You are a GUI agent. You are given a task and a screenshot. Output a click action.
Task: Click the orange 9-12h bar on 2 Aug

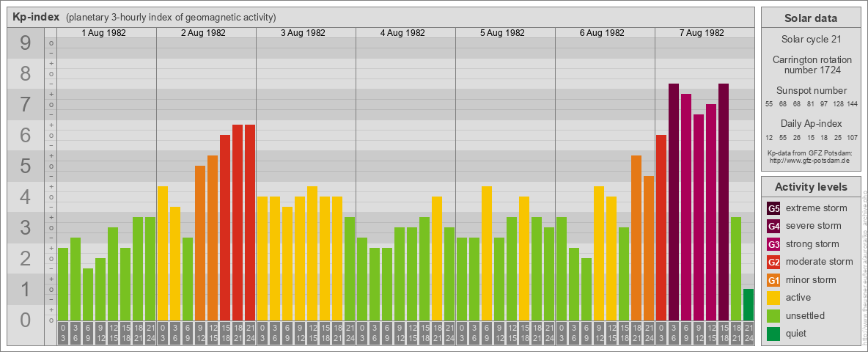pos(200,243)
